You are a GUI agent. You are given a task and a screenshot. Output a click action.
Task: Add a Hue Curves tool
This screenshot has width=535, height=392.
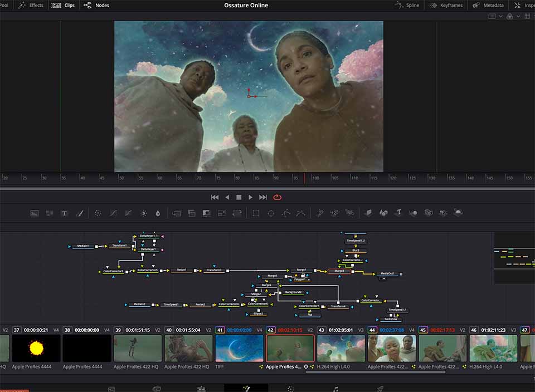(128, 213)
